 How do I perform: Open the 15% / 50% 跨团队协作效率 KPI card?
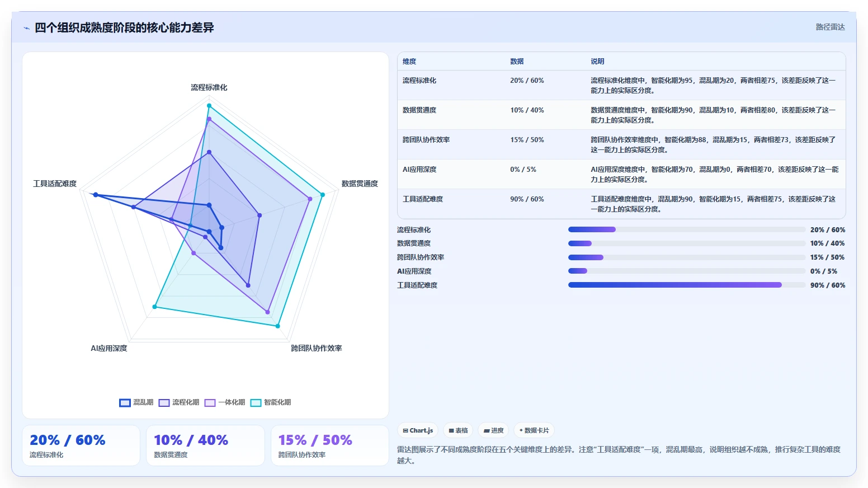(330, 445)
